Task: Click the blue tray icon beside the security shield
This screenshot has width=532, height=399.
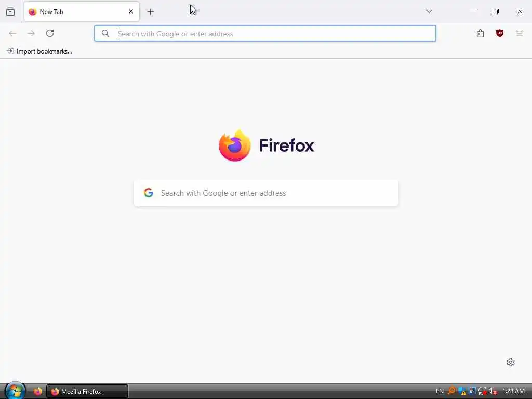Action: click(x=472, y=391)
